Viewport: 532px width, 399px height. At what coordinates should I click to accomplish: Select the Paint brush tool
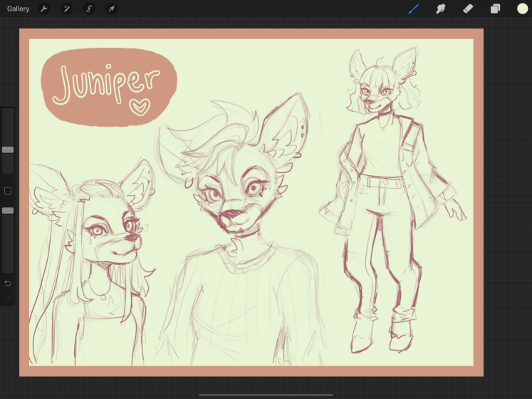[414, 9]
